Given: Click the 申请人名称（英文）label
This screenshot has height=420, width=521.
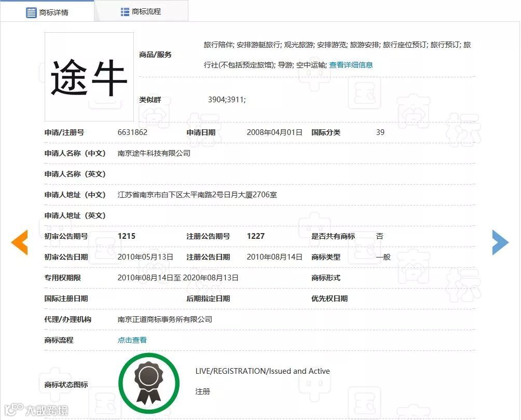Looking at the screenshot, I should pos(75,174).
